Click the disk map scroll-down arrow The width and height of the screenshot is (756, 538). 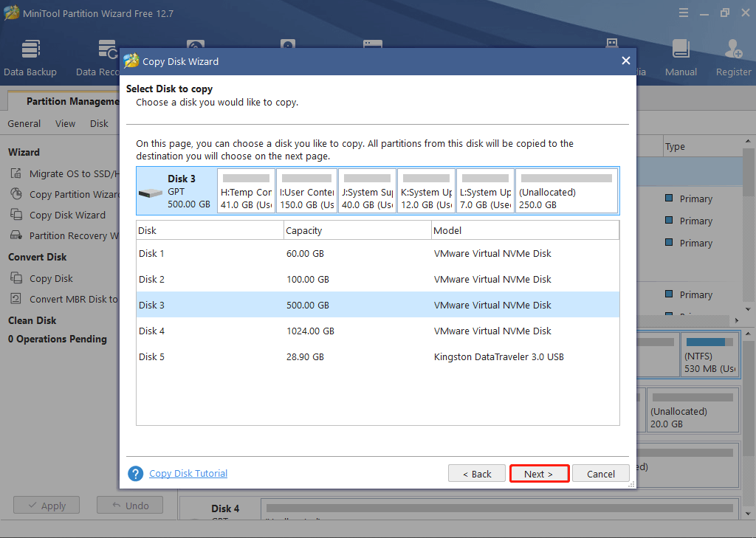748,514
